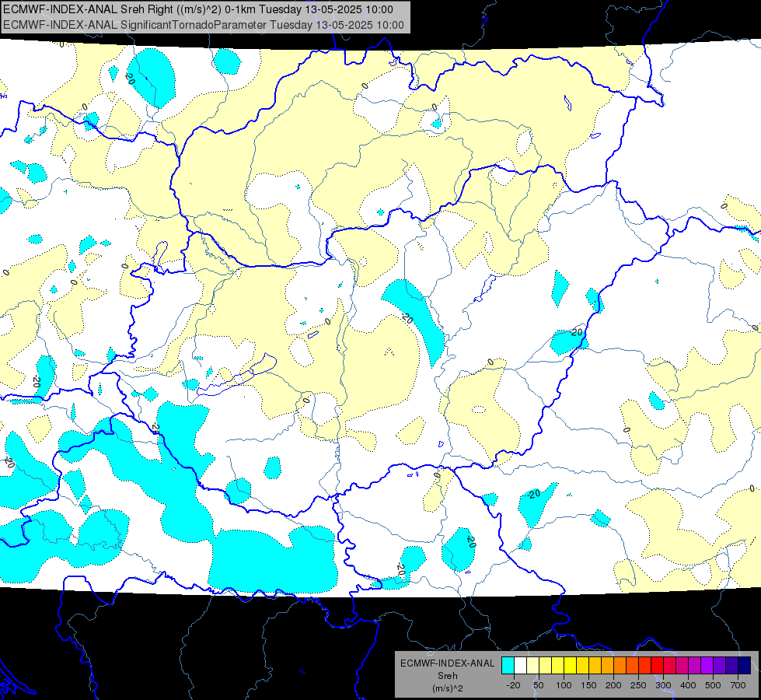Click the cyan swatch in the legend
Image resolution: width=761 pixels, height=700 pixels.
(508, 665)
